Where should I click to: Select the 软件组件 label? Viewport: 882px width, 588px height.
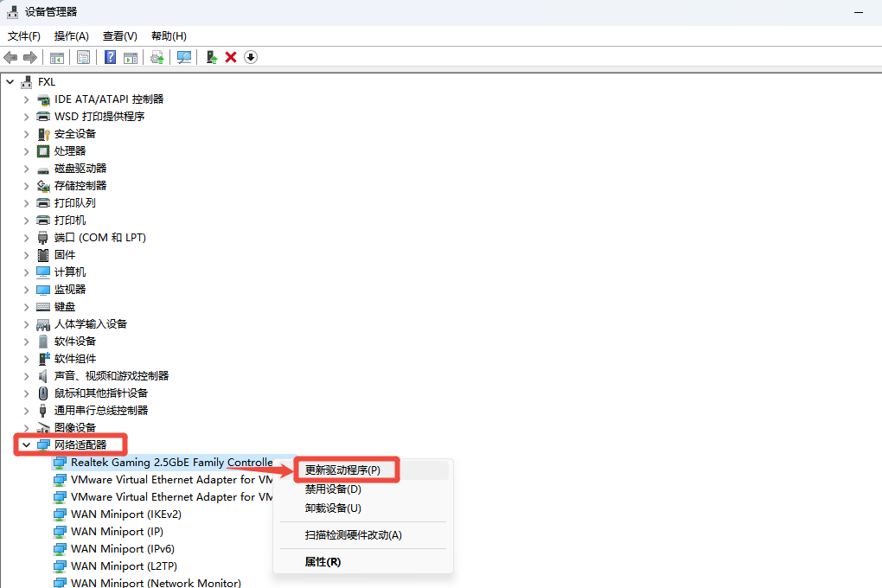(x=75, y=359)
